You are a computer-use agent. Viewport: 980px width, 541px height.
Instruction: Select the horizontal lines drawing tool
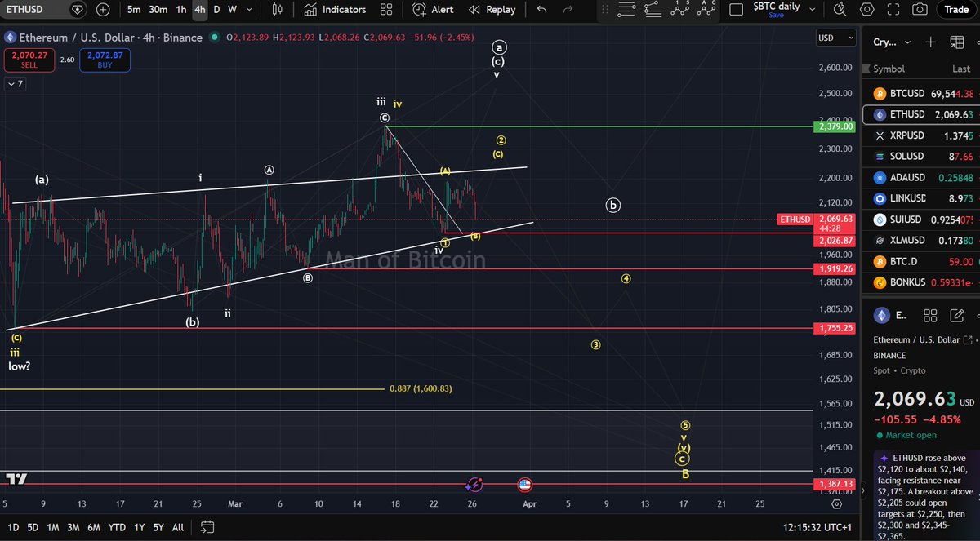tap(626, 9)
